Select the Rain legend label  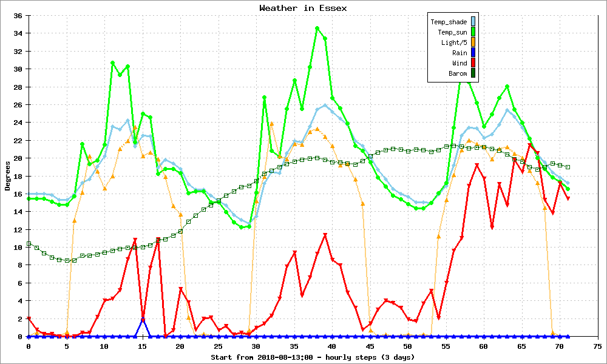[459, 53]
